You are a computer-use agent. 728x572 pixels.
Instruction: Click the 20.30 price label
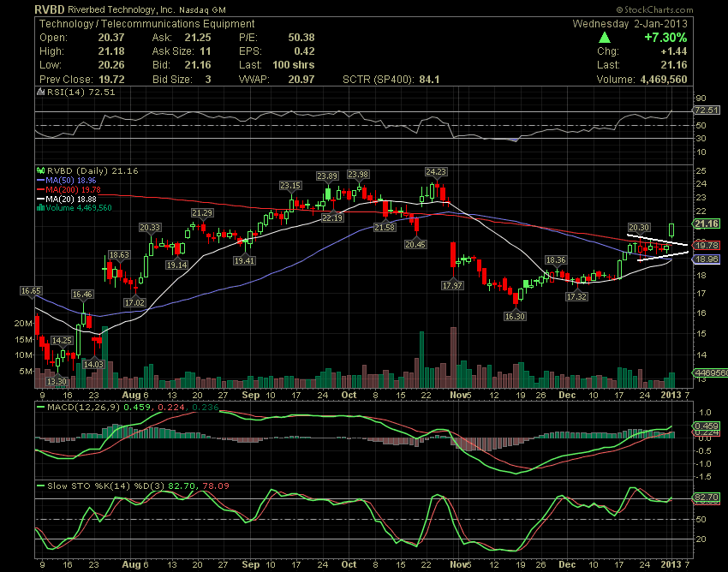coord(639,228)
